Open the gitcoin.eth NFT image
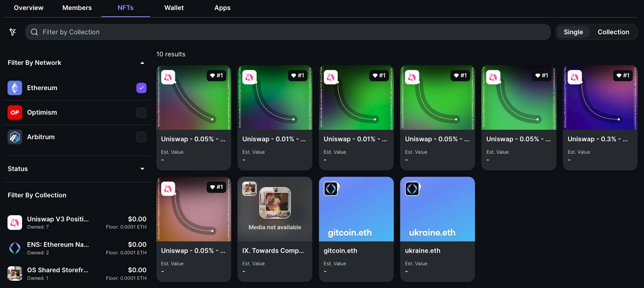 (356, 209)
